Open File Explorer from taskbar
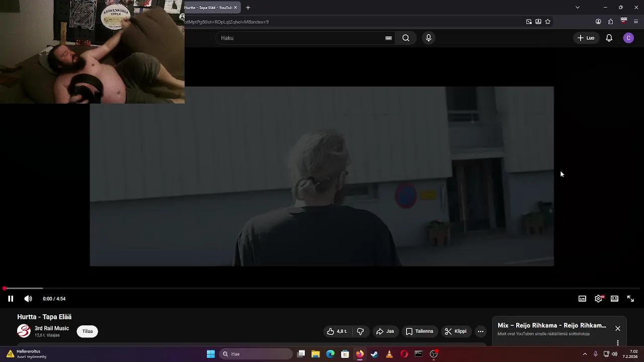This screenshot has width=644, height=362. 315,354
